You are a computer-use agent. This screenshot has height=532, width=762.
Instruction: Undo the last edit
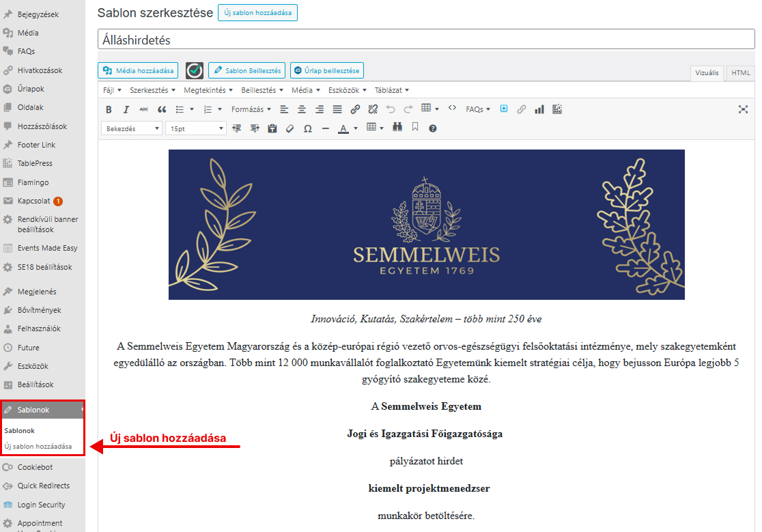coord(391,110)
